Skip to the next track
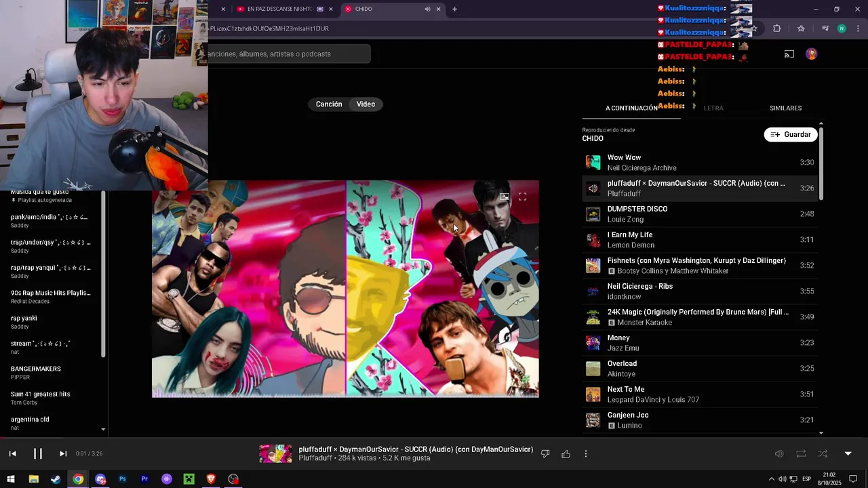Image resolution: width=868 pixels, height=488 pixels. point(62,453)
